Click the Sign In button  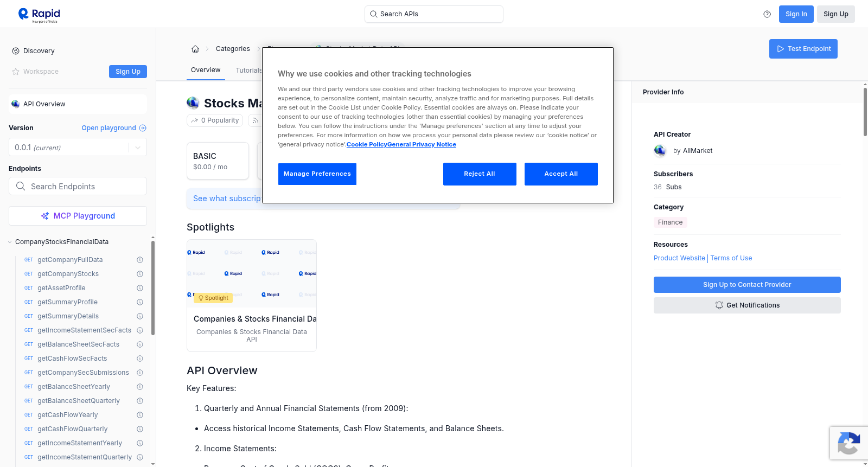click(x=796, y=14)
